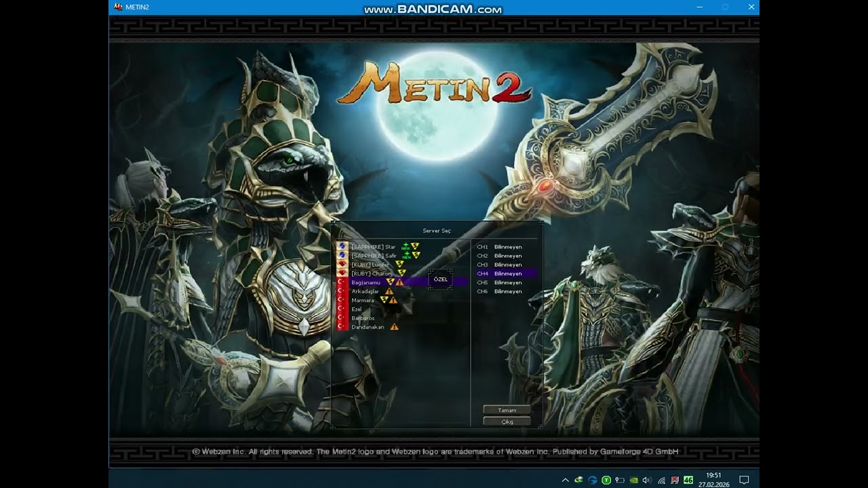Select the Arkadaşlar server name
This screenshot has height=488, width=868.
[366, 291]
